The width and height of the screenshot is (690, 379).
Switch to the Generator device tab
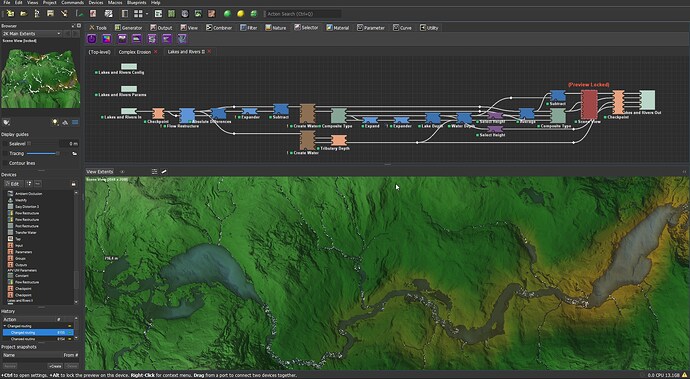128,28
